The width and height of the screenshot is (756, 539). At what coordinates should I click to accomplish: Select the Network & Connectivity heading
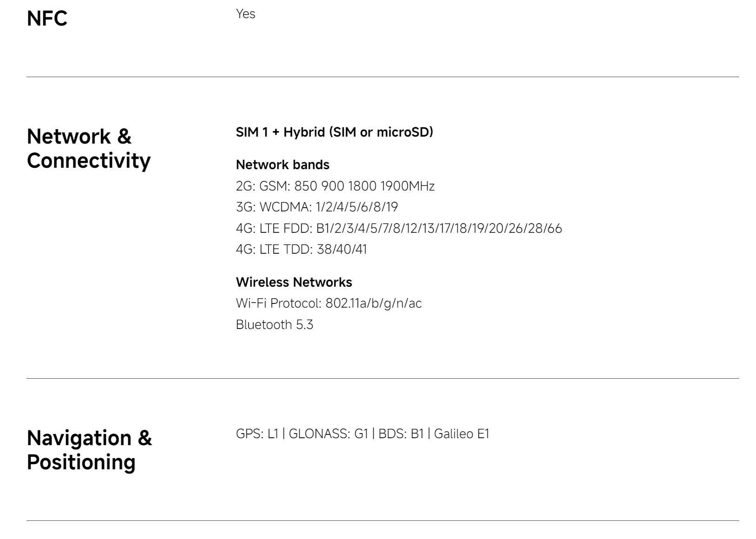[x=89, y=148]
